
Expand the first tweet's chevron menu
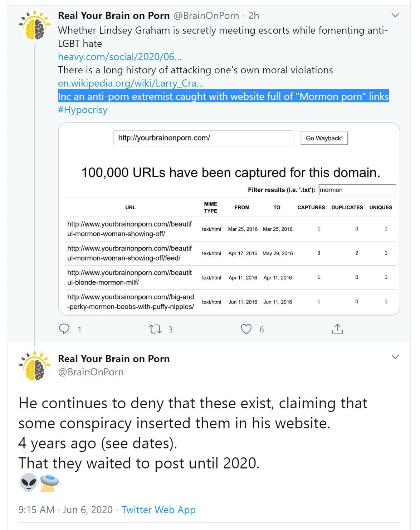tap(395, 15)
